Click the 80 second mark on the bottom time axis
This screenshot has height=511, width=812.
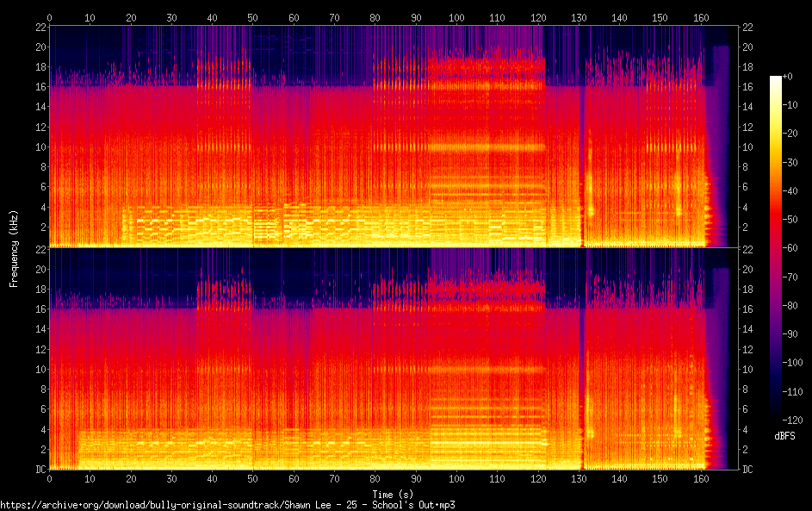point(375,479)
